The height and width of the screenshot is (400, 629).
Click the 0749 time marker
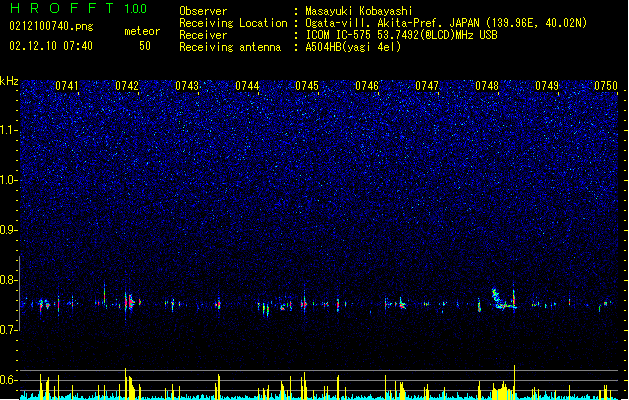point(547,86)
